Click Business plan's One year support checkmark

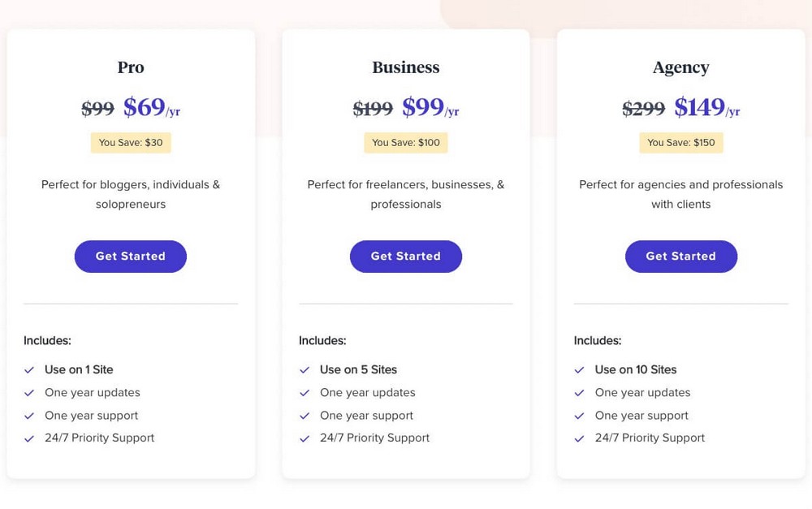[x=304, y=416]
